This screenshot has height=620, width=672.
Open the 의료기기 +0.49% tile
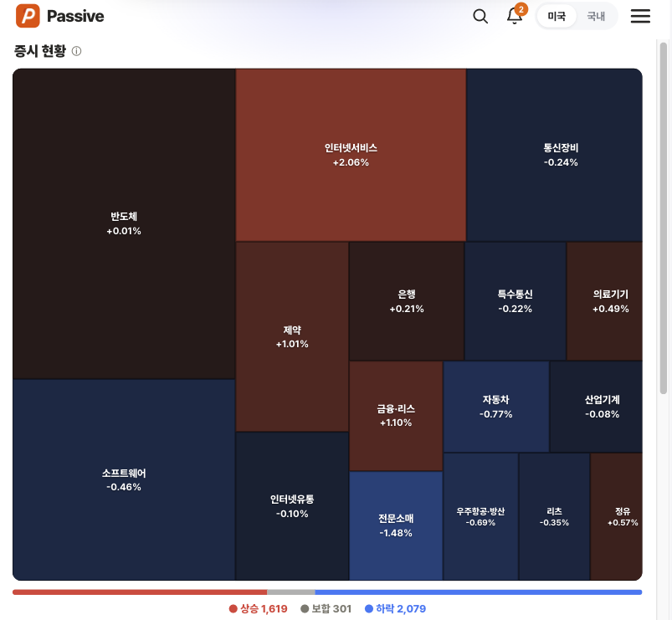click(x=605, y=301)
